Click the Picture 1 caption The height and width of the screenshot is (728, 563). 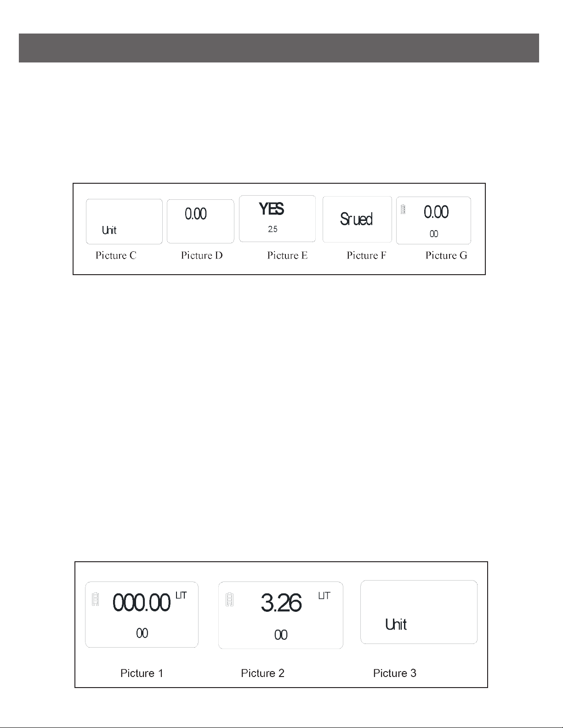pyautogui.click(x=142, y=673)
